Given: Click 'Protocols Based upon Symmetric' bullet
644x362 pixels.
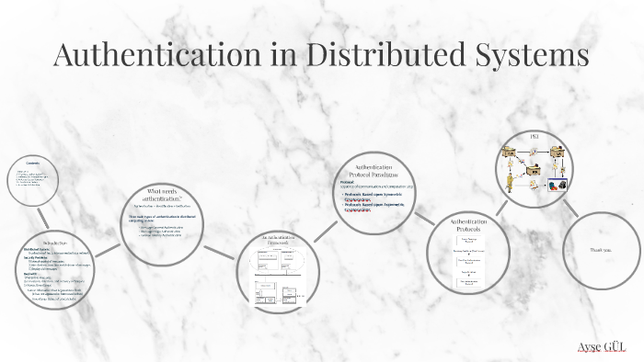Looking at the screenshot, I should [372, 197].
